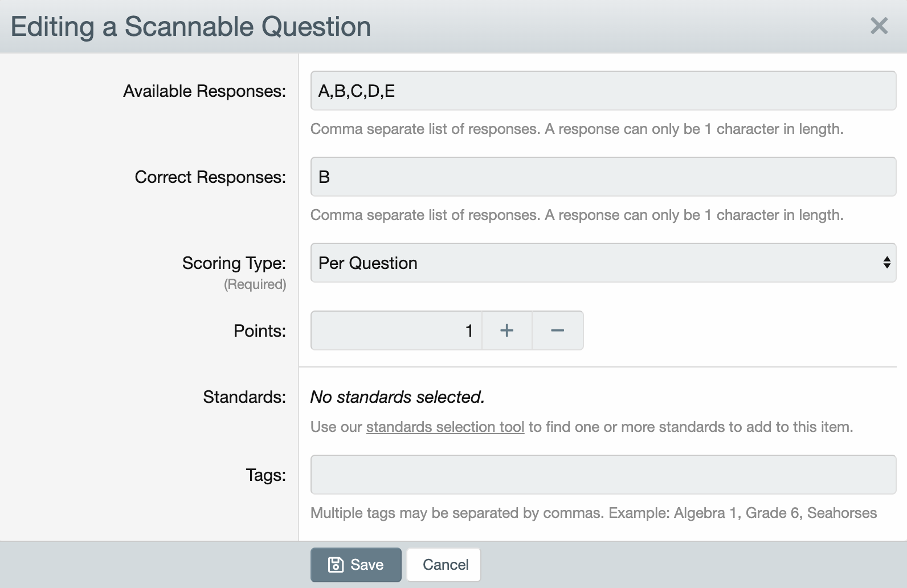
Task: Decrease points with the minus icon
Action: click(x=558, y=330)
